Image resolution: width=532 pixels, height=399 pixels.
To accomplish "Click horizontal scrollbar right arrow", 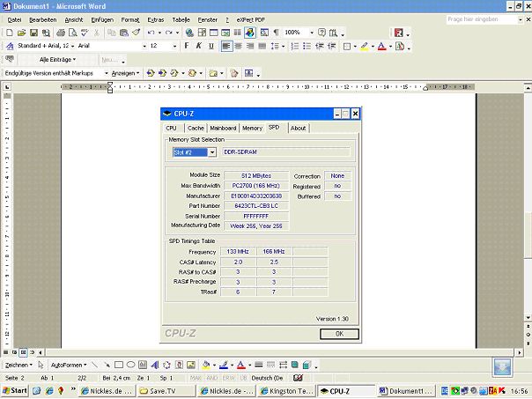I will [x=520, y=353].
